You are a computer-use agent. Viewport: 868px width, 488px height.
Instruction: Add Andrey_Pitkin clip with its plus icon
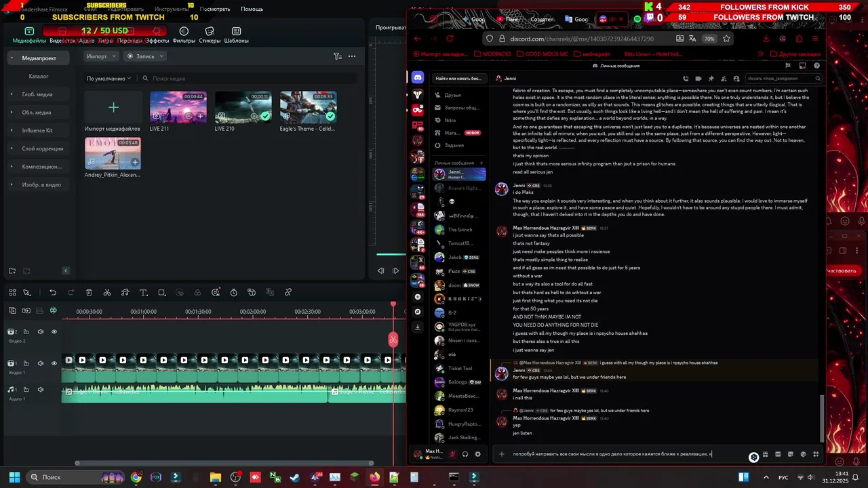coord(135,162)
